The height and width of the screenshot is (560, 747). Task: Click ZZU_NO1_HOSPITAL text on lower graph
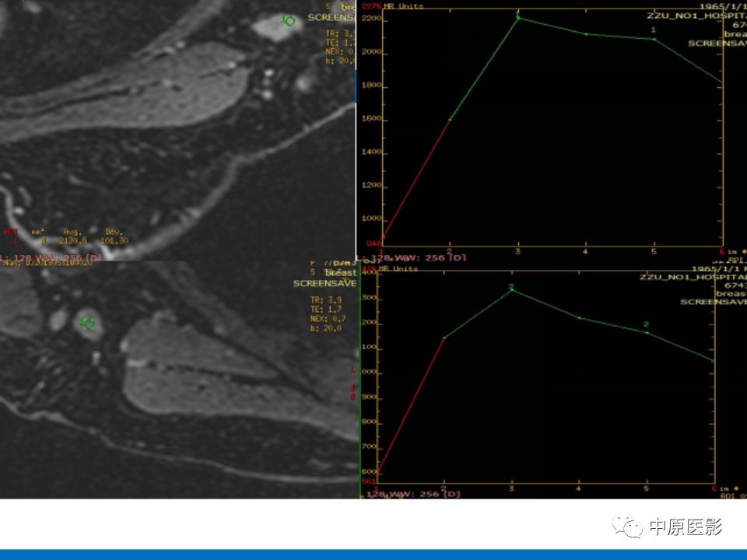693,277
